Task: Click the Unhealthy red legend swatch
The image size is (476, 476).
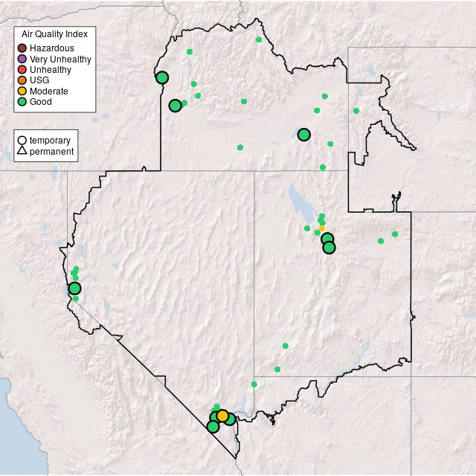Action: [x=22, y=69]
